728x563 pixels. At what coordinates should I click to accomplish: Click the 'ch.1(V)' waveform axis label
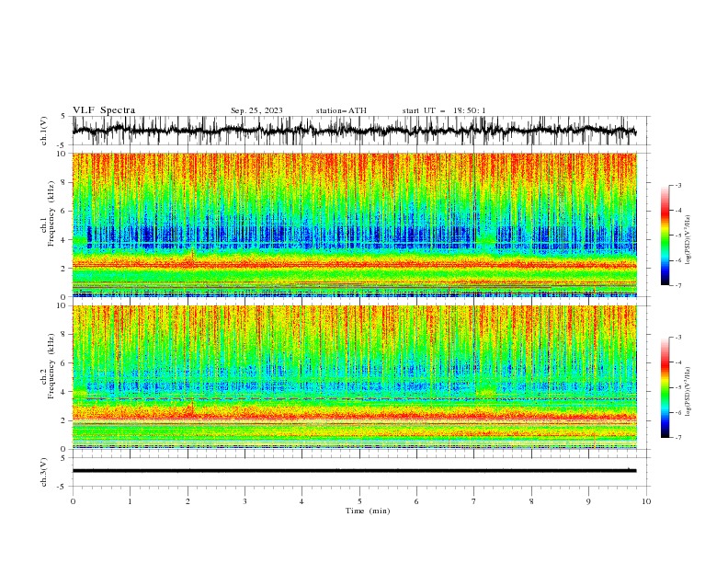click(44, 131)
